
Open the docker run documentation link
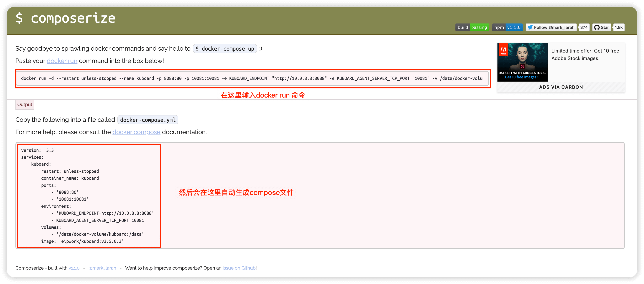pos(62,61)
